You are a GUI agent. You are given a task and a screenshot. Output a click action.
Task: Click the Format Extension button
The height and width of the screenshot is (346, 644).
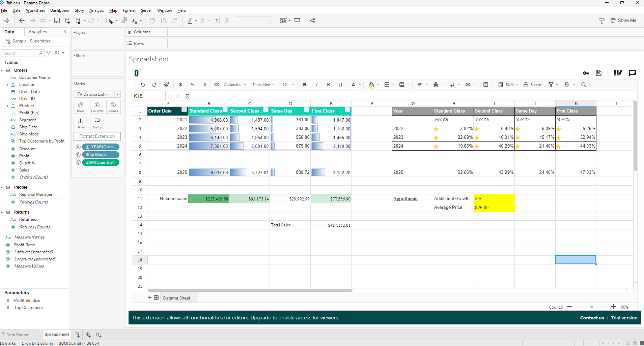(97, 136)
